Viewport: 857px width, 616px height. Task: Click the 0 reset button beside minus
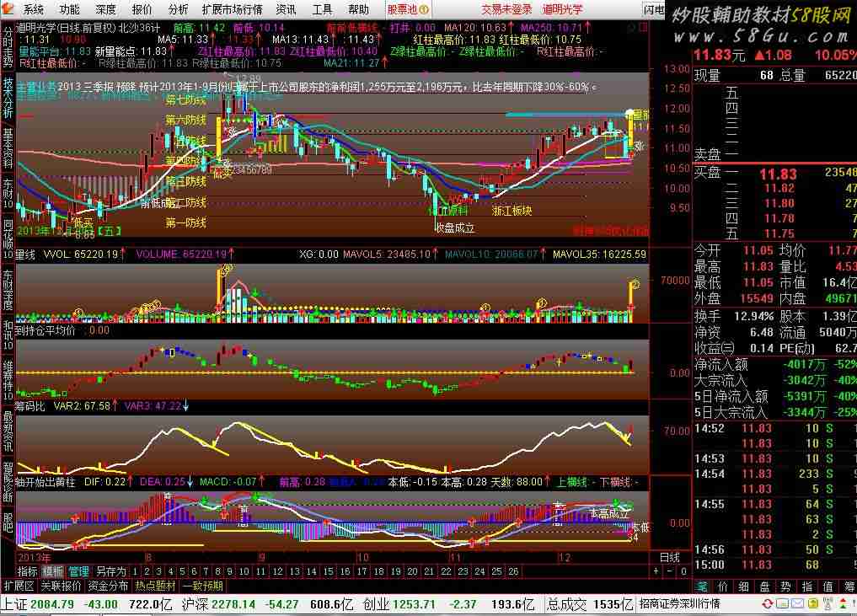tap(683, 571)
